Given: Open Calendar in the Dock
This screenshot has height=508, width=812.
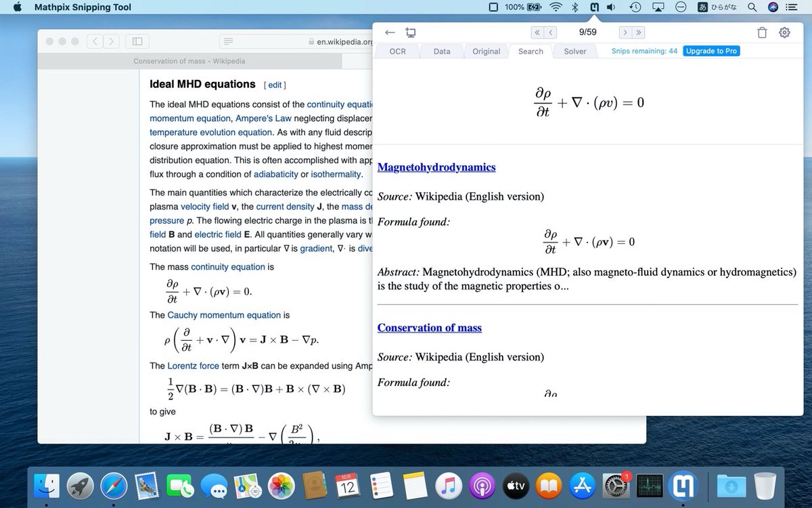Looking at the screenshot, I should [x=348, y=486].
